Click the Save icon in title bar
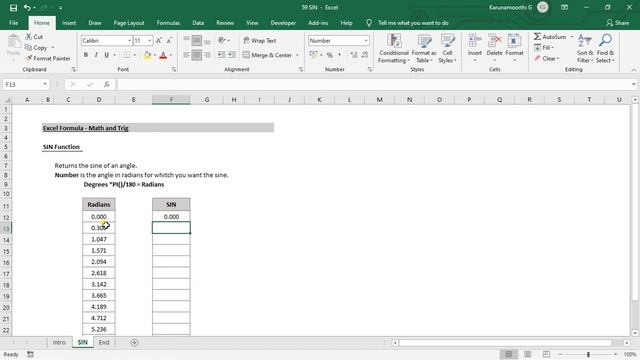Image resolution: width=640 pixels, height=360 pixels. (x=13, y=7)
